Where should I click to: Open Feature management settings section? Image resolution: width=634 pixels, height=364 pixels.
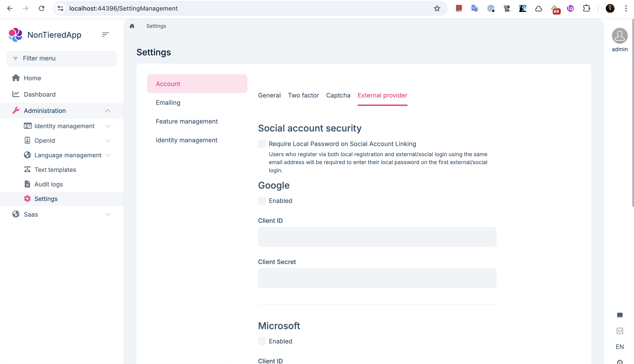point(187,121)
